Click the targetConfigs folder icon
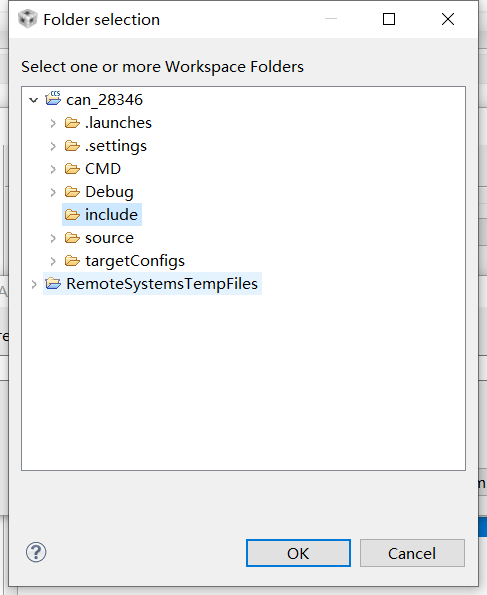The height and width of the screenshot is (595, 487). point(72,261)
